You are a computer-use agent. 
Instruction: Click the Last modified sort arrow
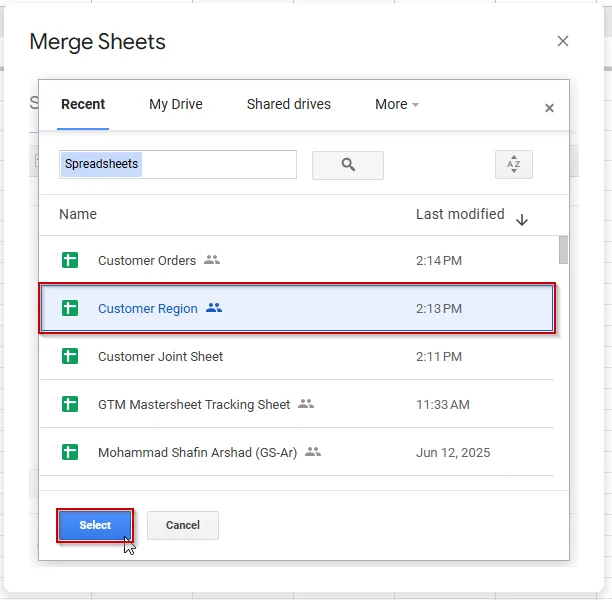[522, 220]
